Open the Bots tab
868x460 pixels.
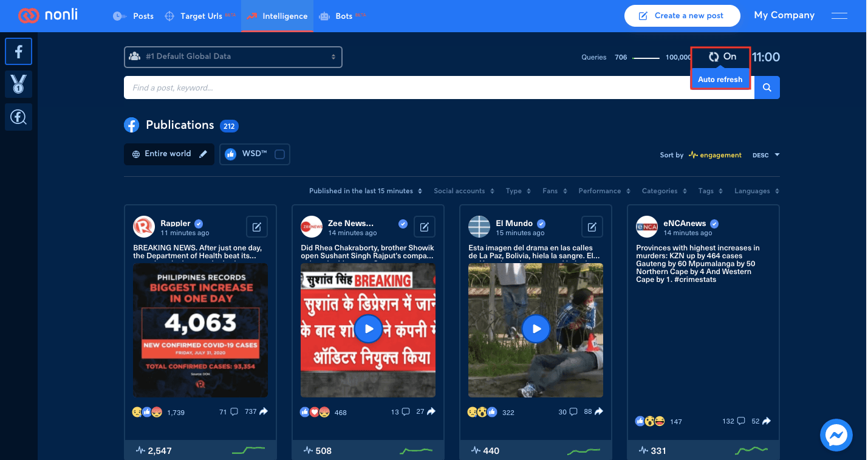343,16
